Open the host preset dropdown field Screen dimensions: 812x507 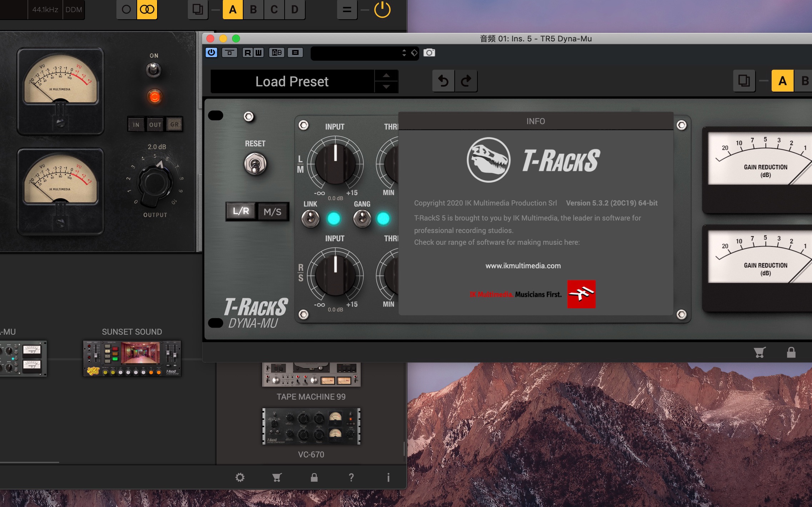pyautogui.click(x=365, y=53)
